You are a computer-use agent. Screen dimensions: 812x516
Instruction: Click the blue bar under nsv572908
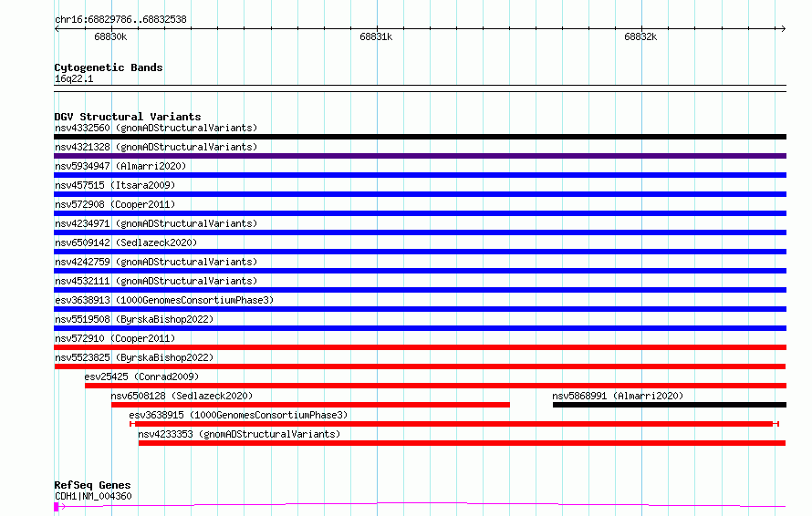420,213
